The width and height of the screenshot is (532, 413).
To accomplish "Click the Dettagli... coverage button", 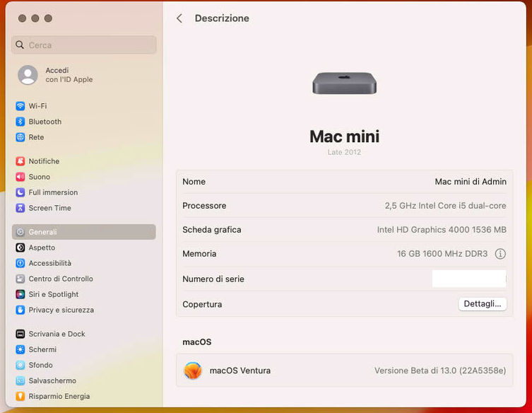I will [x=482, y=304].
